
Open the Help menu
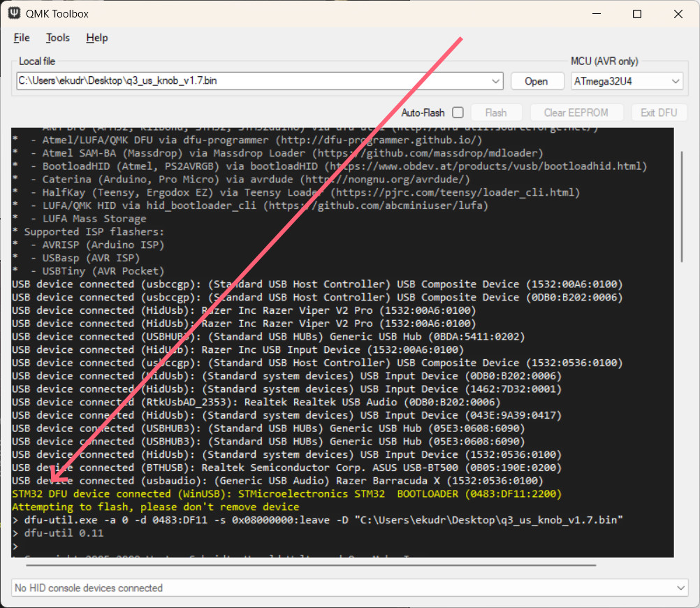pyautogui.click(x=97, y=38)
